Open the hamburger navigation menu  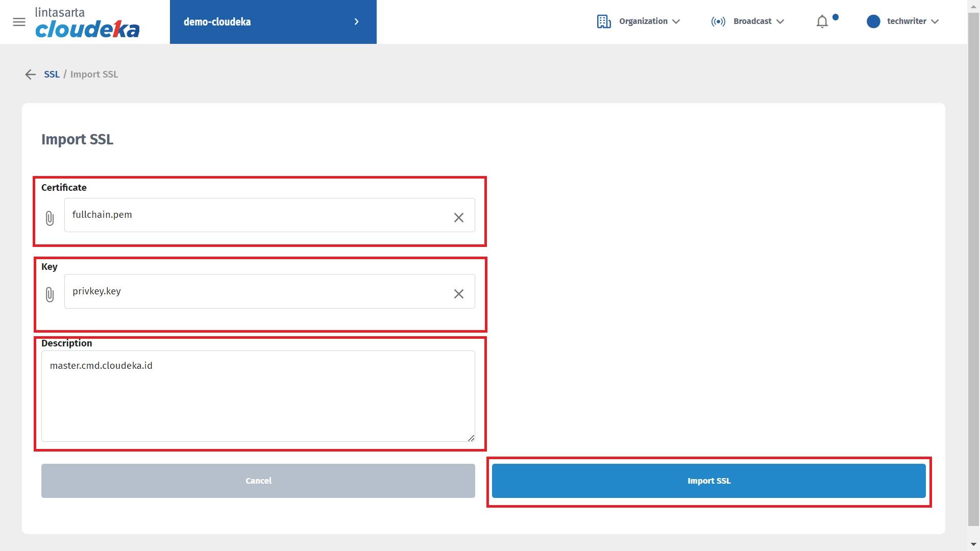click(19, 22)
